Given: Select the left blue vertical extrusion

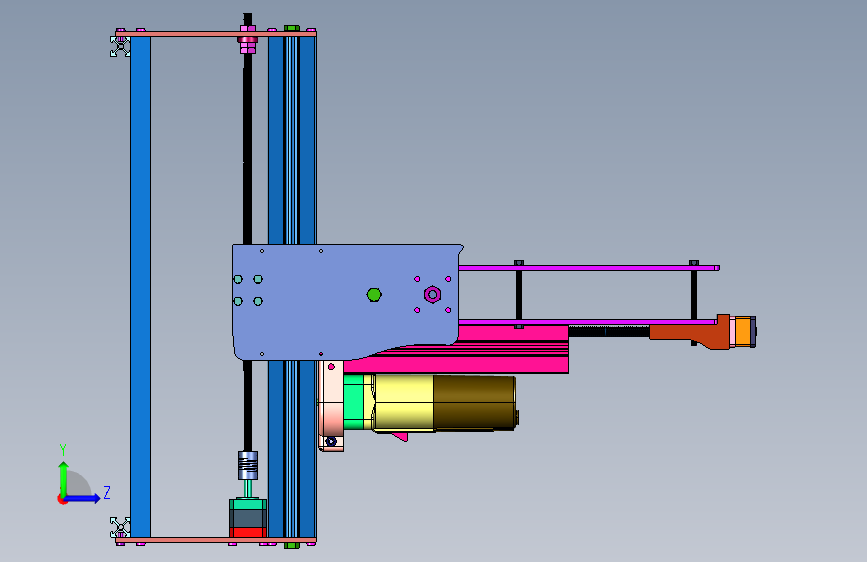Looking at the screenshot, I should [140, 287].
